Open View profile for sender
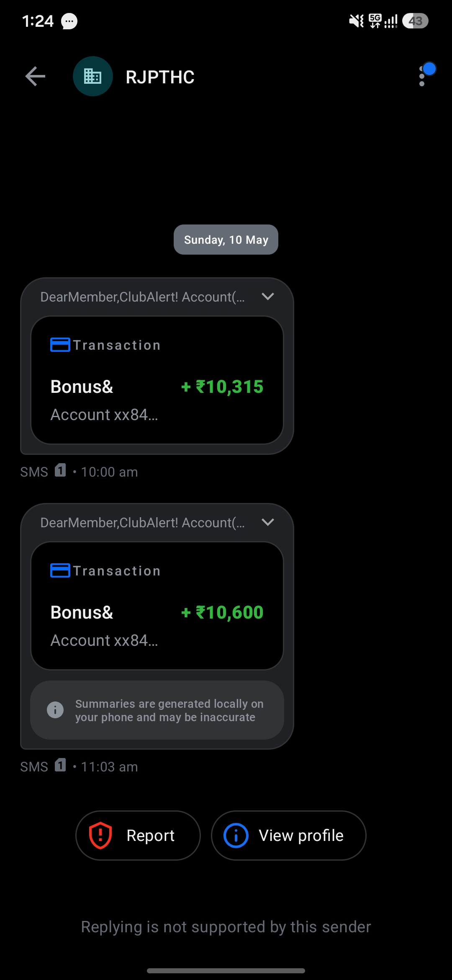Viewport: 452px width, 980px height. pos(289,836)
